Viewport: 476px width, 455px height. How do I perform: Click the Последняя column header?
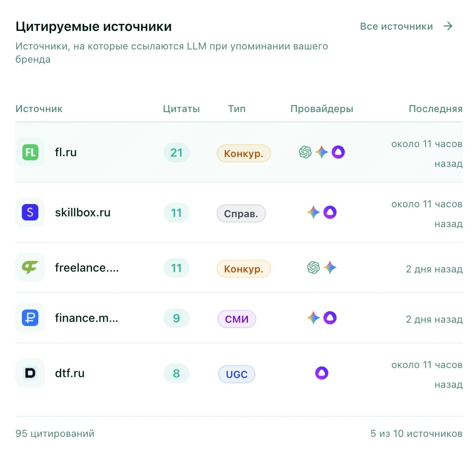point(435,109)
